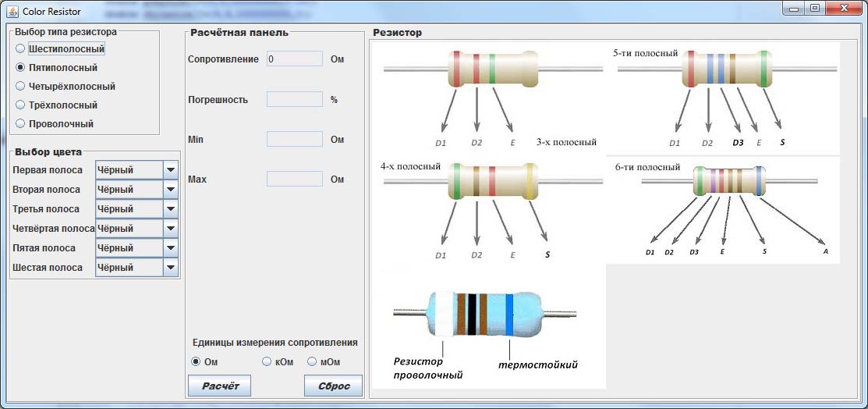Screen dimensions: 868x409
Task: Click the Единицы измерения сопротивления label
Action: pyautogui.click(x=275, y=343)
